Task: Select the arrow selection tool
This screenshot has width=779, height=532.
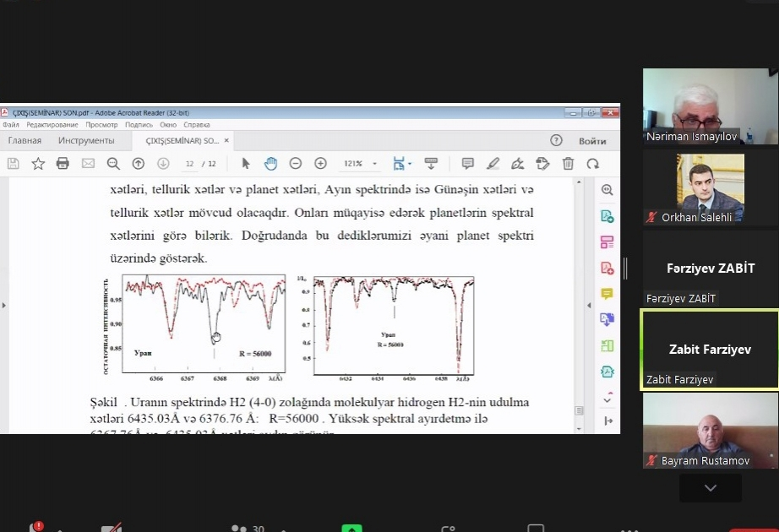Action: point(246,164)
